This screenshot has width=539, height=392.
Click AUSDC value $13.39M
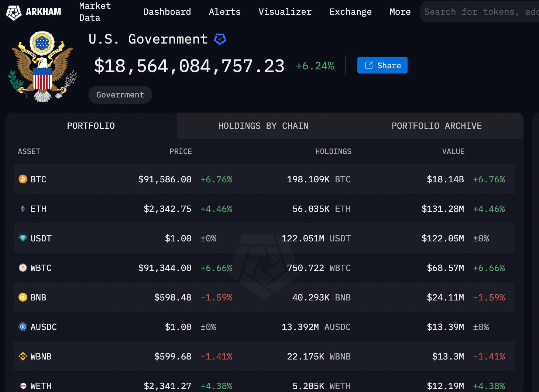pos(445,327)
